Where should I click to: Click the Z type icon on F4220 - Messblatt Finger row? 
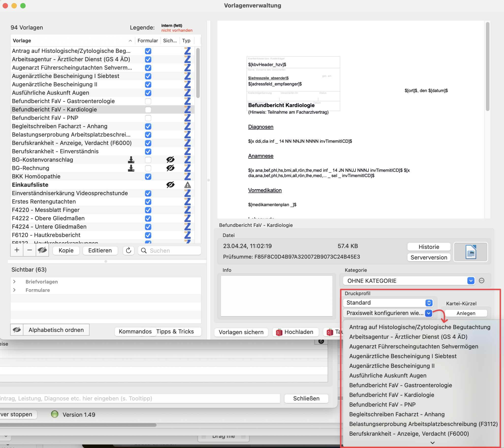pyautogui.click(x=187, y=210)
